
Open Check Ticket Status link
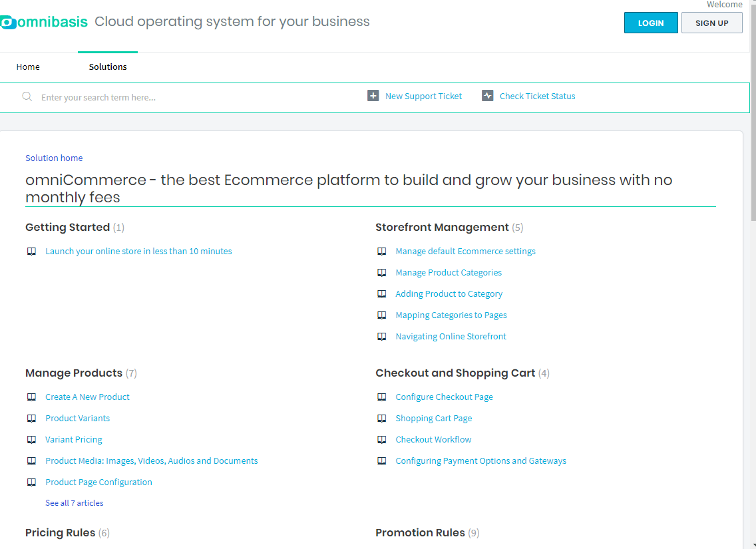click(x=537, y=96)
